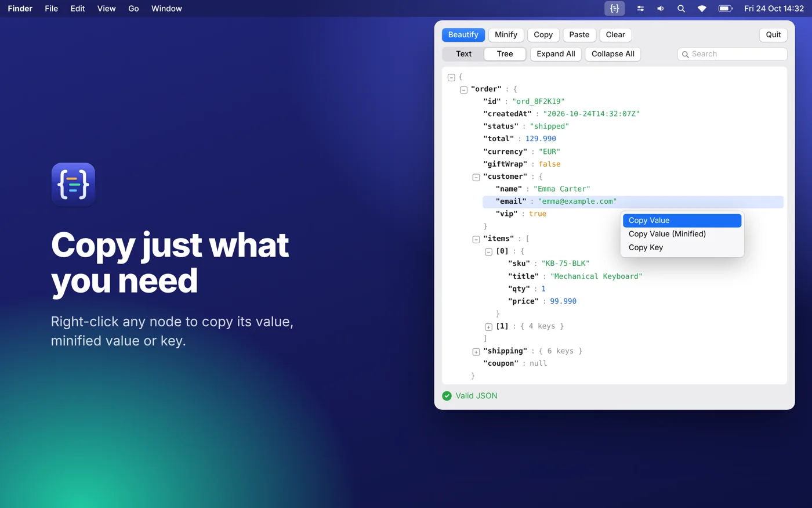Choose Copy Value (Minified) menu entry
Screen dimensions: 812x508
[682, 234]
